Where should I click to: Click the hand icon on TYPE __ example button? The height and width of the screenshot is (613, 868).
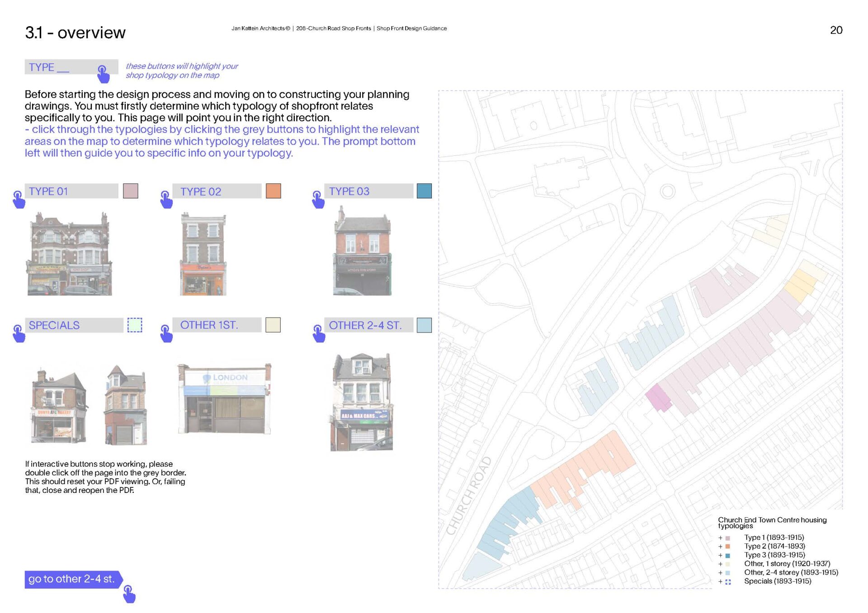[x=103, y=74]
